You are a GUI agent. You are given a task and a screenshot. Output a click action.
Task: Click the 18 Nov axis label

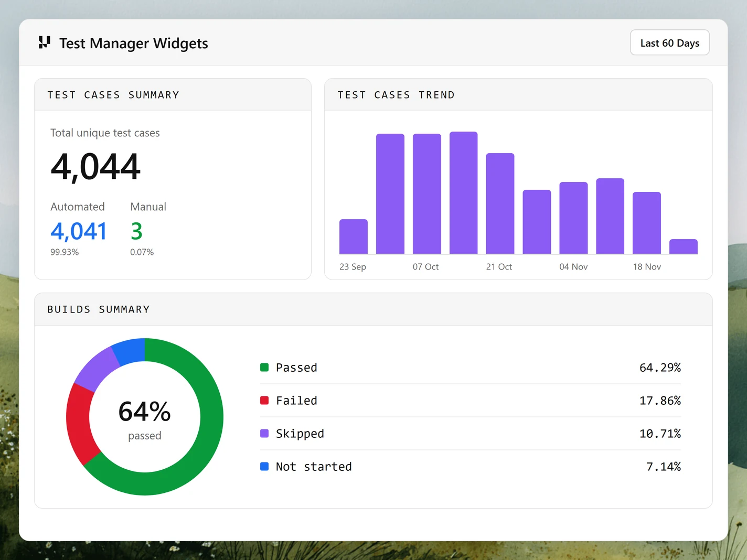coord(647,267)
